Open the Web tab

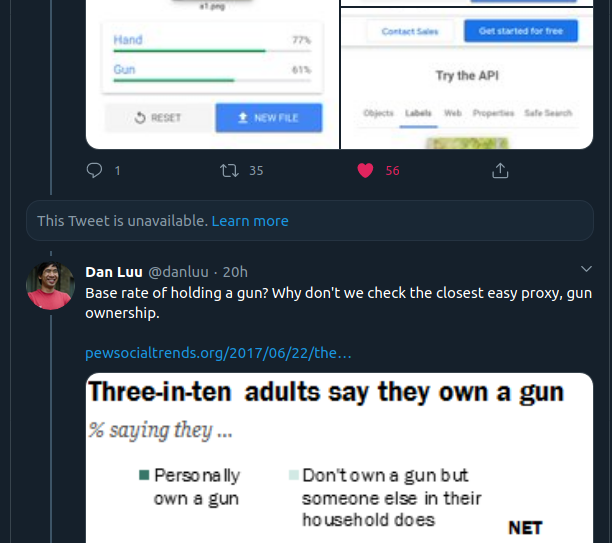(453, 113)
